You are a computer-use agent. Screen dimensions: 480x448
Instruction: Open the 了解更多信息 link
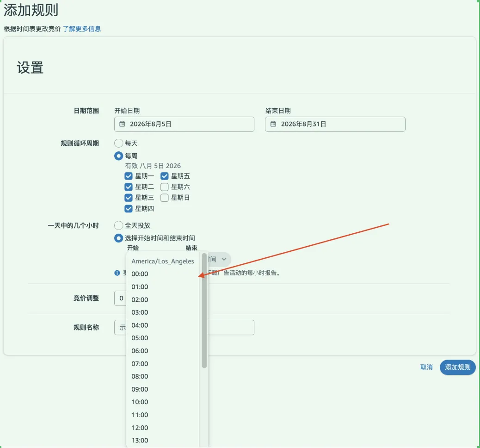(82, 29)
